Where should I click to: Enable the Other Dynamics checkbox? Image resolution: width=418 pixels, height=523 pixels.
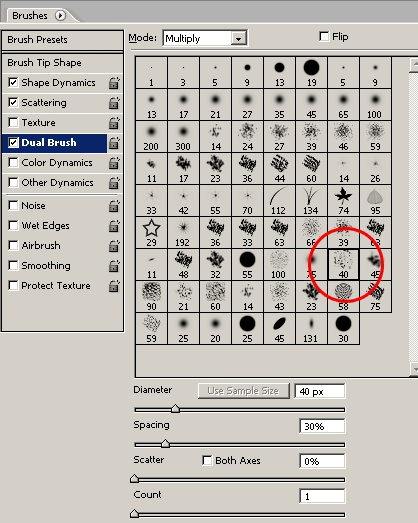(x=13, y=182)
